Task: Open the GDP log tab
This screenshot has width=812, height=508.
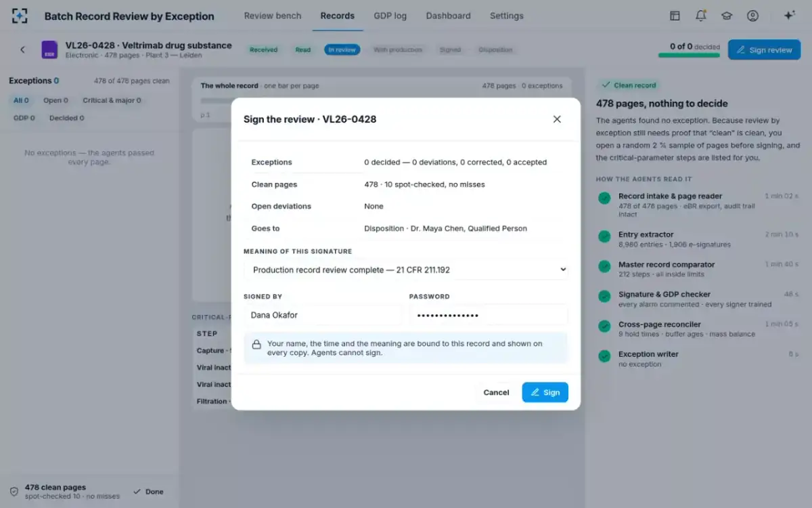Action: pos(390,16)
